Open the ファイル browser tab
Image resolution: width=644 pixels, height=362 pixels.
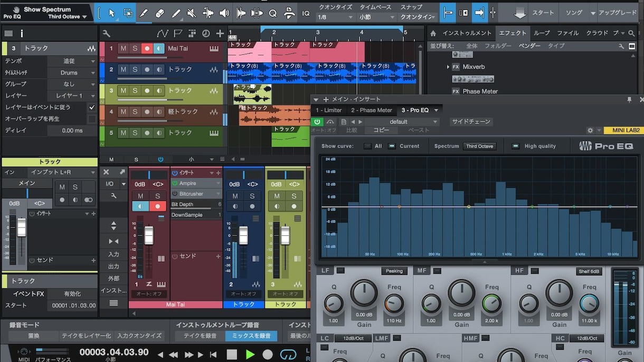568,33
